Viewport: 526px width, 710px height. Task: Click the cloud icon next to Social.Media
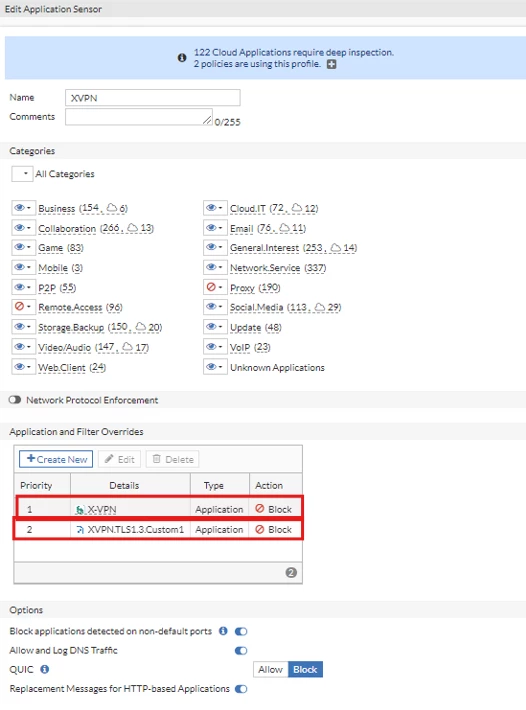(x=320, y=307)
